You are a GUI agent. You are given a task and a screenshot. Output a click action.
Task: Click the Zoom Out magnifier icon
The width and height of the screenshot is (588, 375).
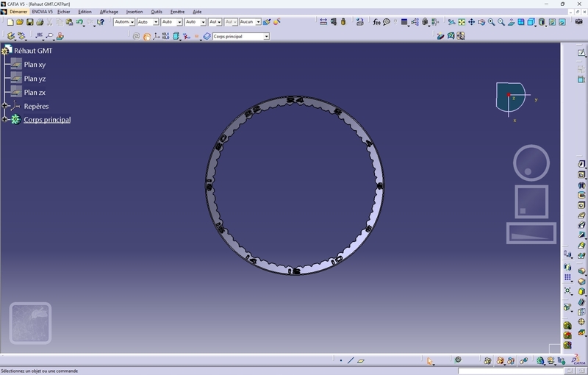tap(501, 22)
